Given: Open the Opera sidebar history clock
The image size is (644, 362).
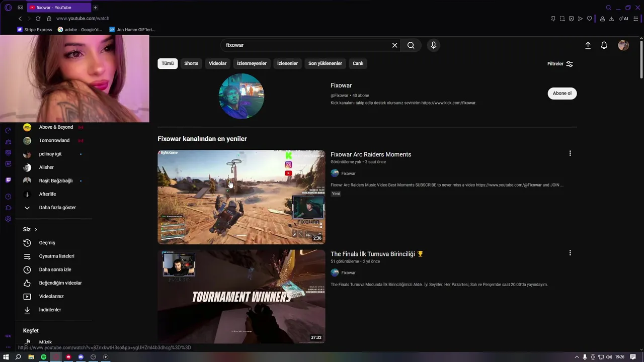Looking at the screenshot, I should click(x=8, y=197).
